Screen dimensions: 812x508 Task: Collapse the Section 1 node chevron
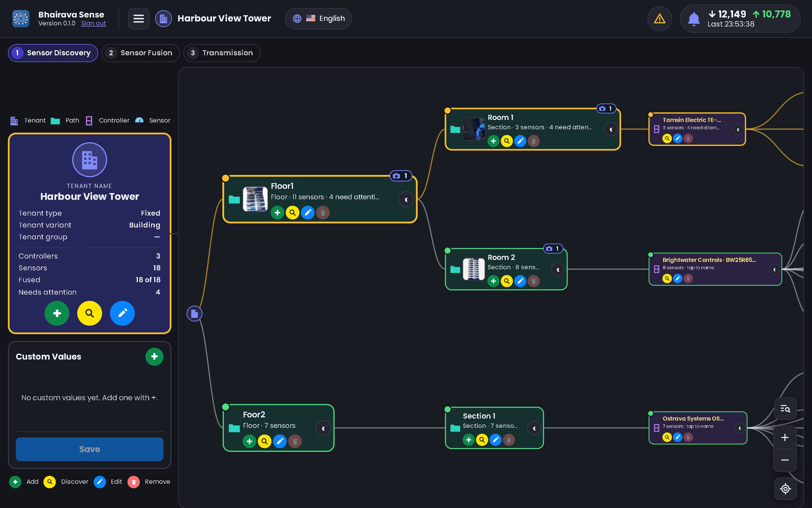tap(534, 428)
